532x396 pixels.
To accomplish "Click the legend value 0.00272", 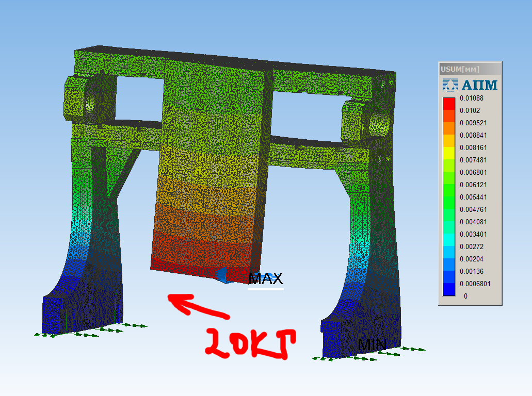I will click(x=472, y=247).
